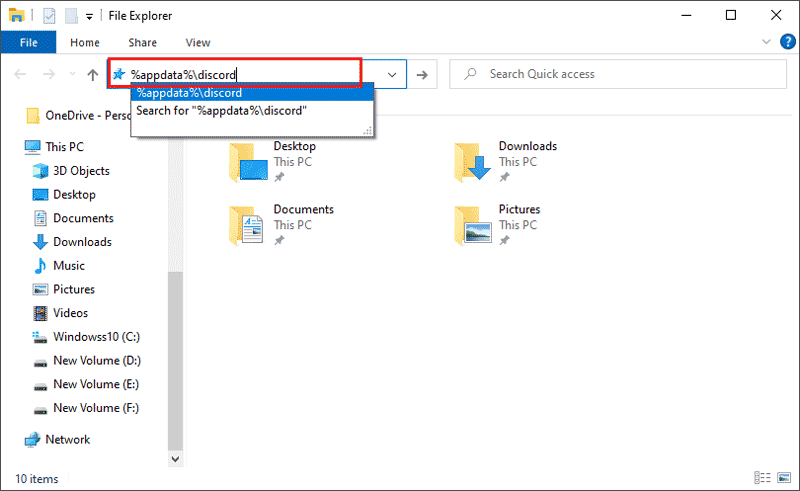Click inside the address bar text field
The width and height of the screenshot is (800, 491).
245,75
